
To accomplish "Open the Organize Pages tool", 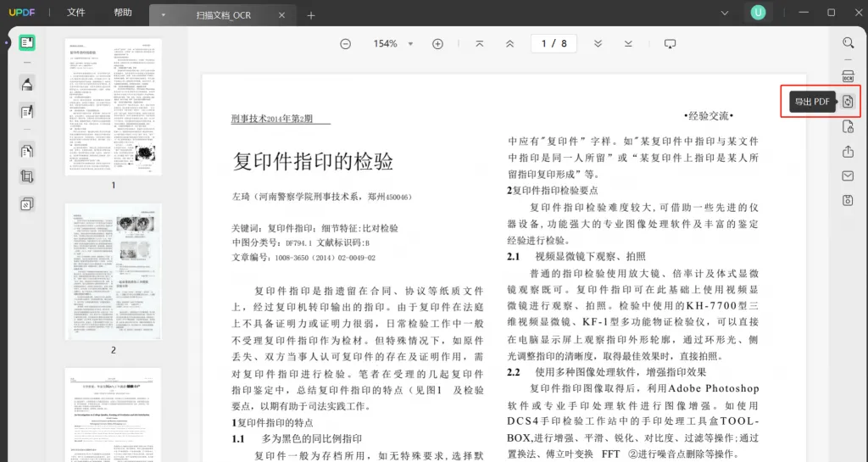I will 26,151.
